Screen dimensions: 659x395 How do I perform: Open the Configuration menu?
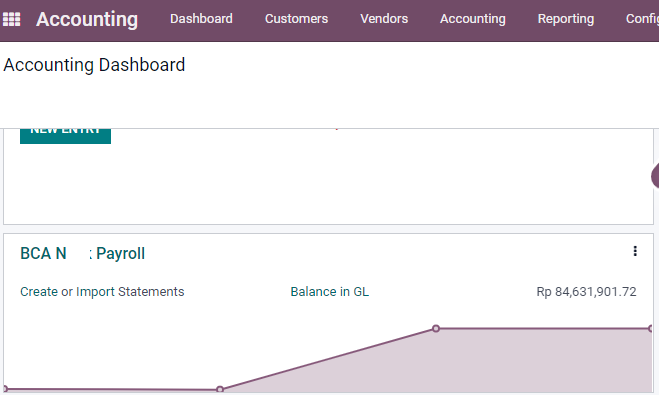coord(642,18)
